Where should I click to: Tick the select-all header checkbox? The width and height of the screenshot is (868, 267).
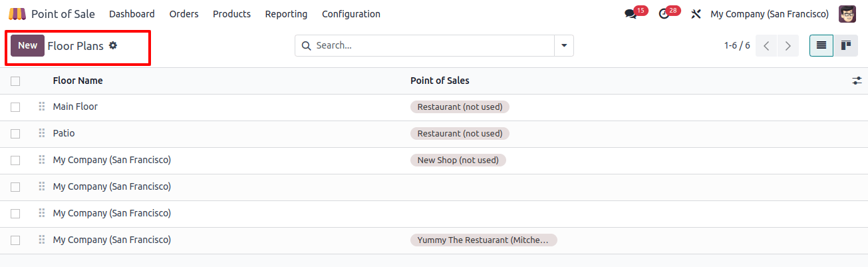coord(15,81)
